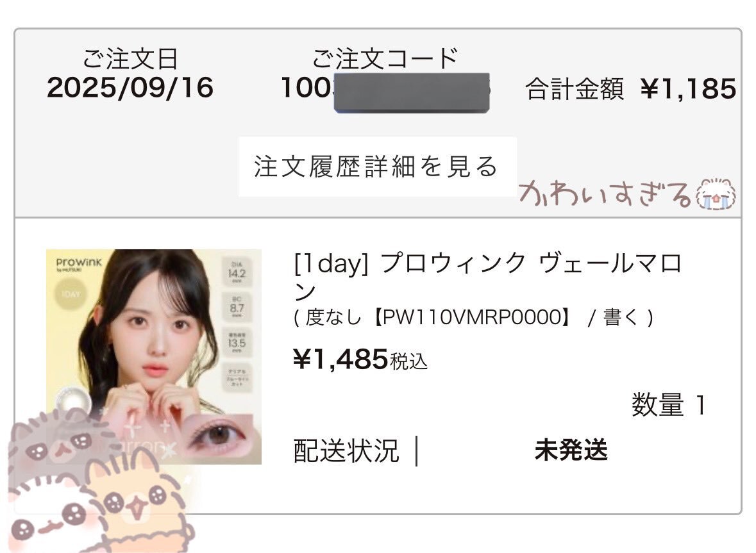Screen dimensions: 756x553
Task: Click the crying cat sticker beside かわいすぎる
Action: [x=716, y=194]
